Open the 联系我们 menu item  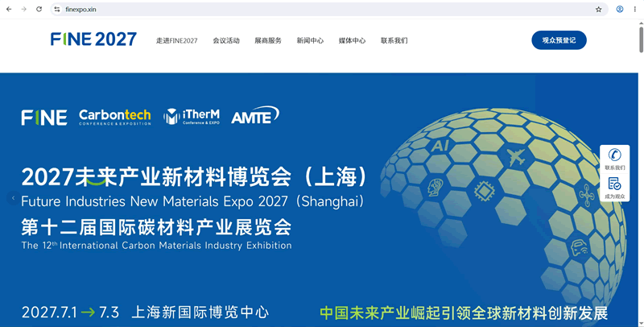coord(394,40)
